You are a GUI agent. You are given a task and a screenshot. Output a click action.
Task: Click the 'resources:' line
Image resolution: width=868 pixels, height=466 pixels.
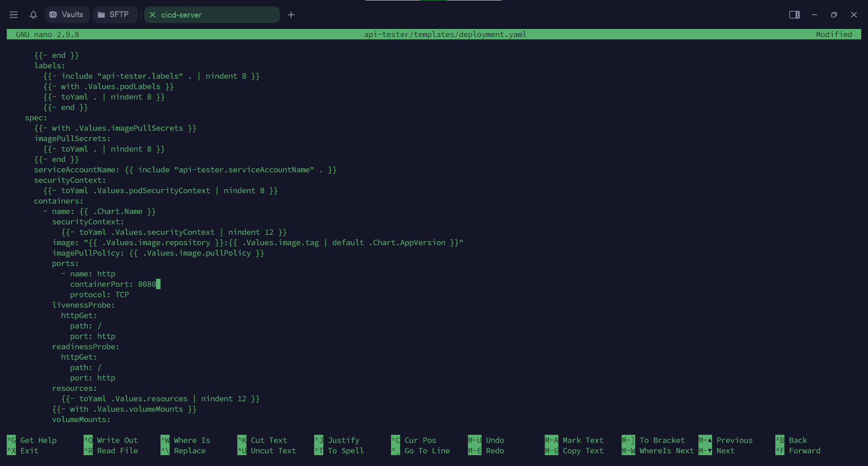pos(75,388)
